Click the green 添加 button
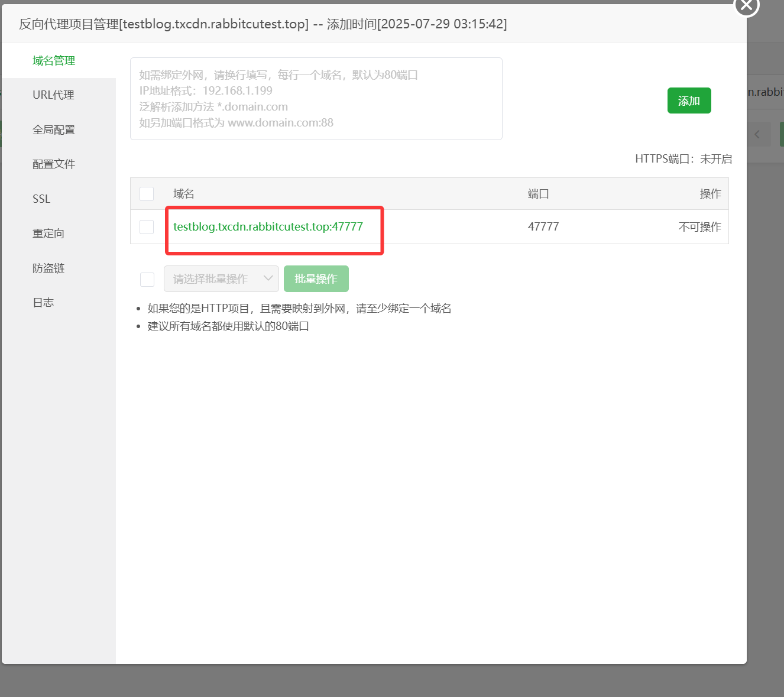Image resolution: width=784 pixels, height=697 pixels. click(689, 101)
